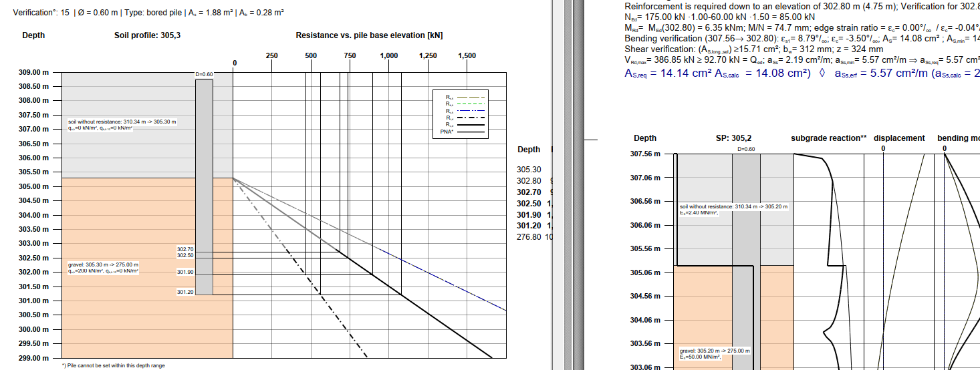Click the 'subgrade reaction**' column header
This screenshot has height=370, width=980.
828,138
